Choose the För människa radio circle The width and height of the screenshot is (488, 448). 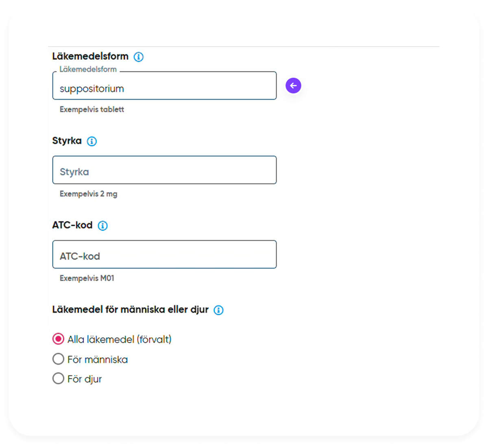(59, 359)
